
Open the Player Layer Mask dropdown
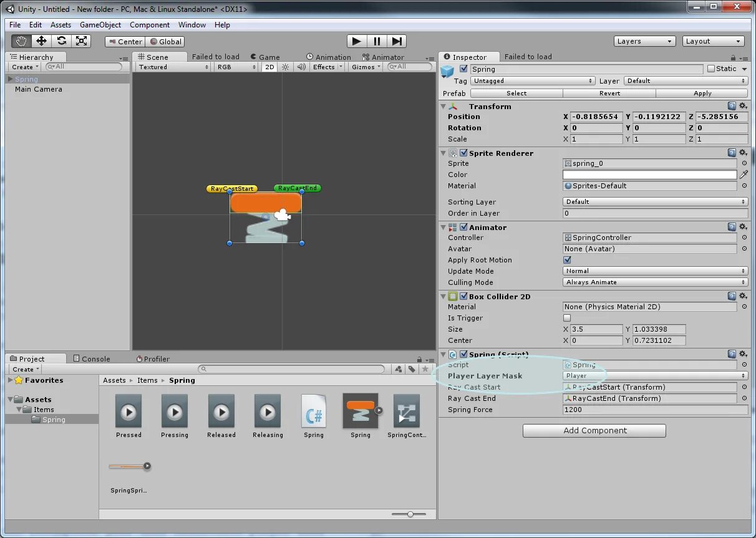pos(655,376)
